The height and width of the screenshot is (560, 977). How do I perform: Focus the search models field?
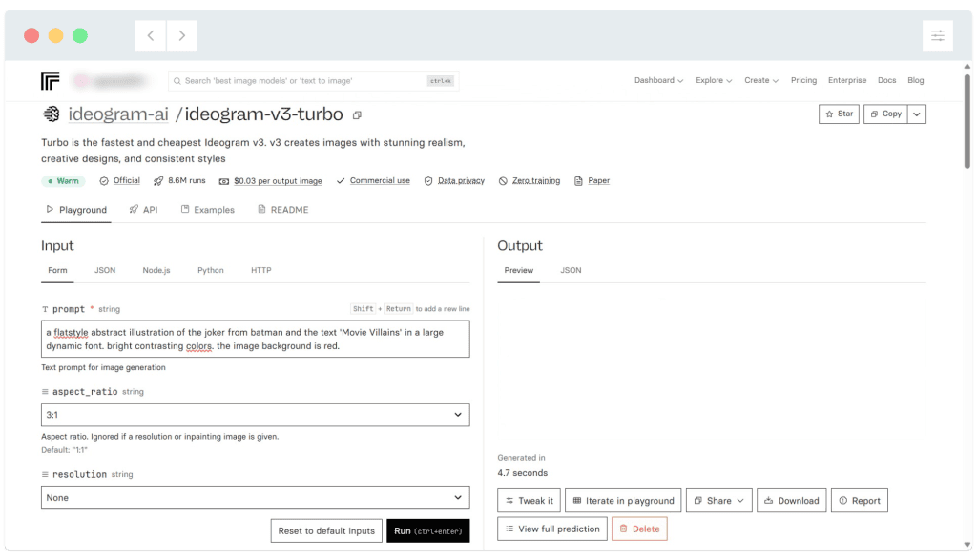coord(313,81)
